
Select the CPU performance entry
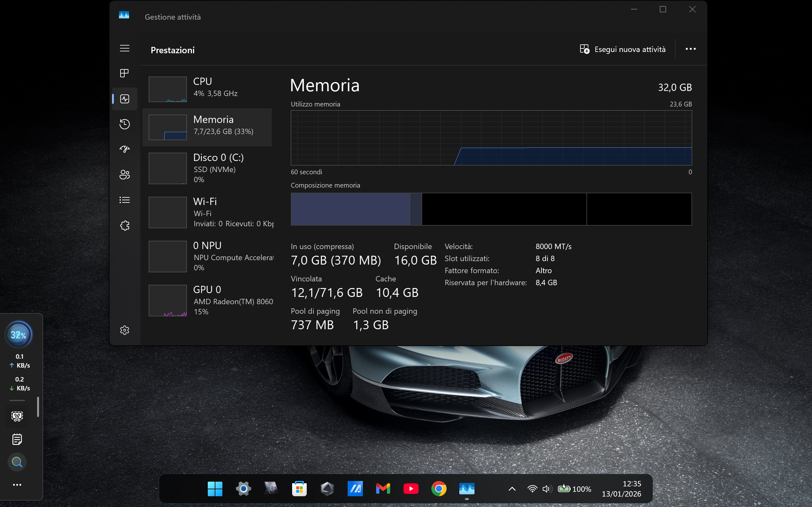click(x=207, y=89)
